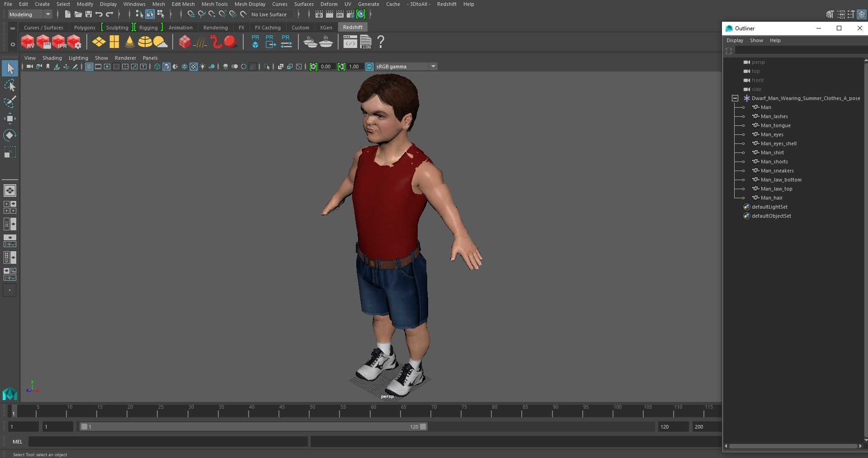
Task: Activate the Move tool
Action: coord(10,119)
